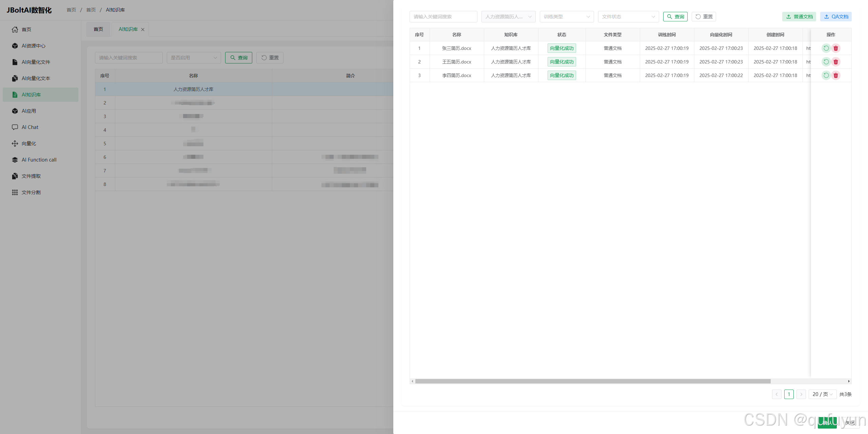The height and width of the screenshot is (434, 868).
Task: Click 查询 button in drawer panel
Action: click(675, 17)
